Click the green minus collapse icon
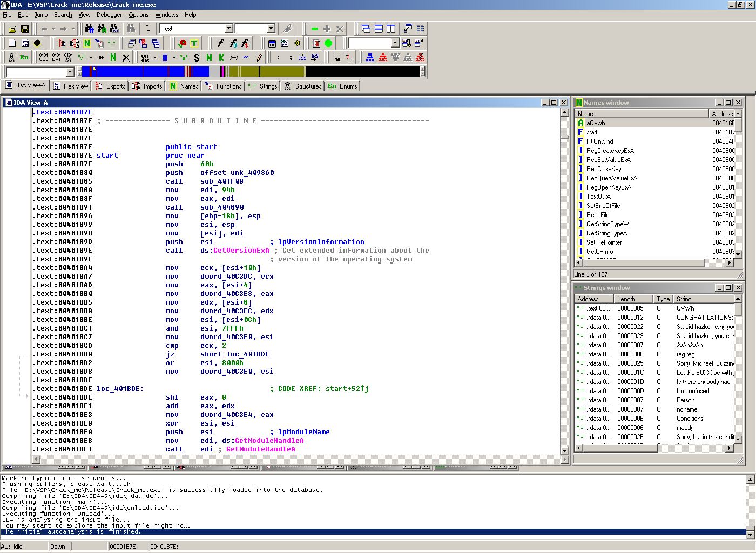This screenshot has height=553, width=756. click(315, 29)
